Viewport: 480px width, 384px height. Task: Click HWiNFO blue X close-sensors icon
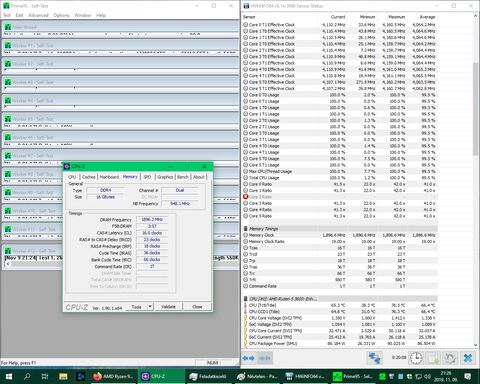(468, 358)
